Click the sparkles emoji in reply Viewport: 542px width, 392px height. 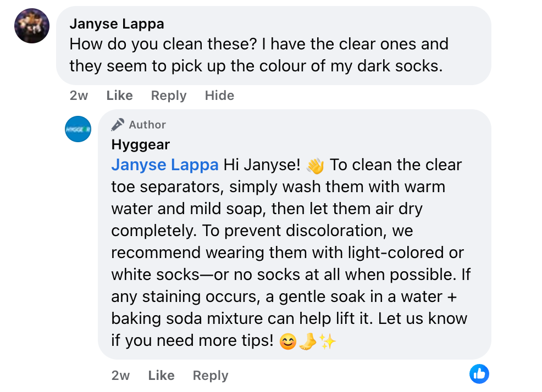[x=328, y=341]
